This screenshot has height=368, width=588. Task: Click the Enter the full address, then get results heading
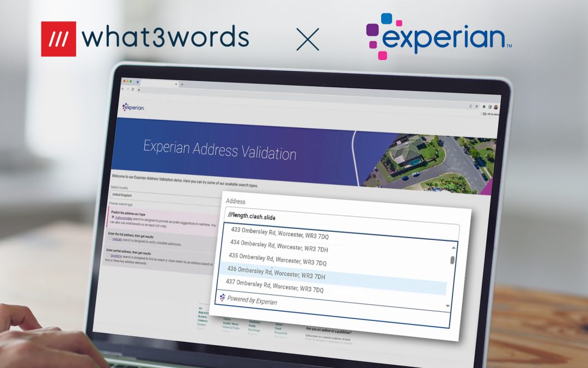(131, 235)
